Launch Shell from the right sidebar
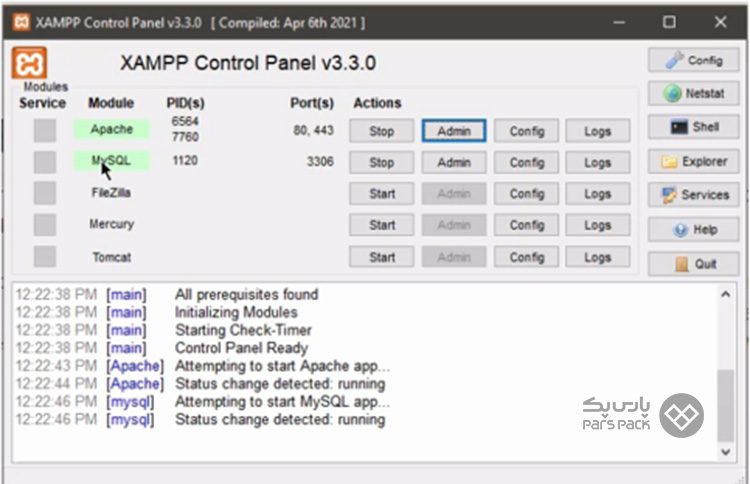Screen dimensions: 750x484 click(694, 127)
